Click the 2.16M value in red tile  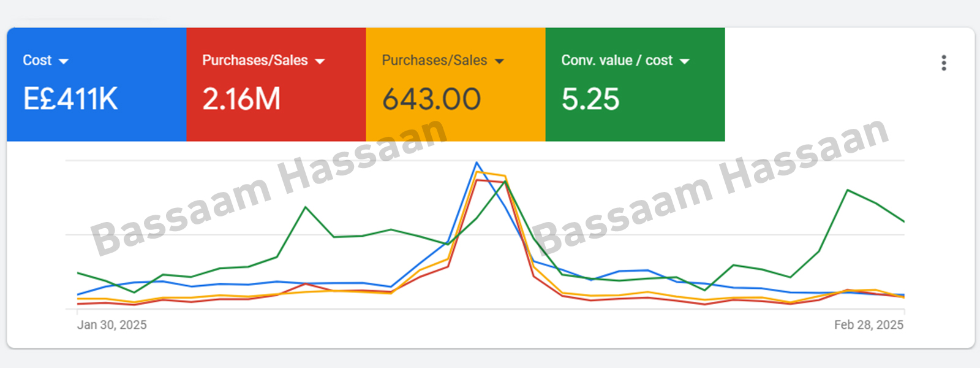241,99
